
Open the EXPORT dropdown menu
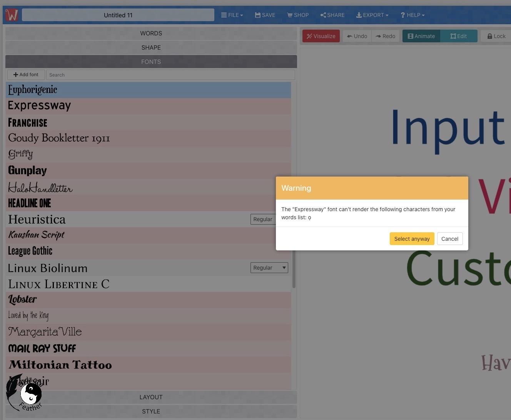point(372,15)
